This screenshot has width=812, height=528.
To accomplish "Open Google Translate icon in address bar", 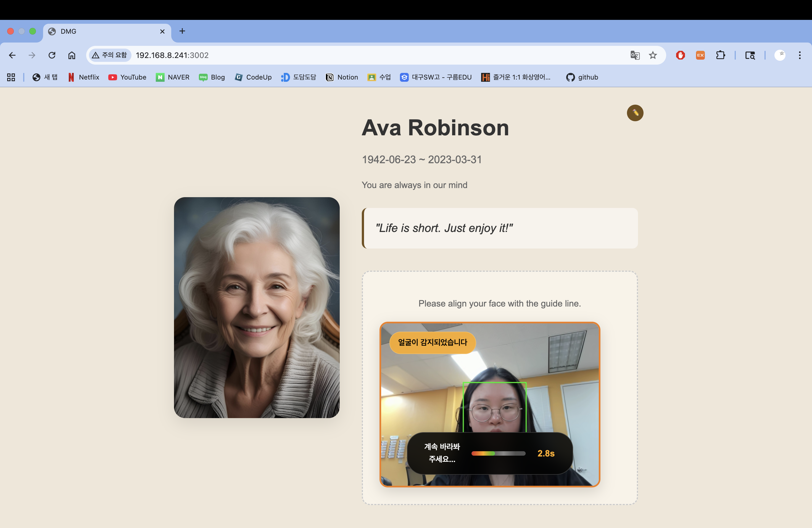I will tap(635, 55).
